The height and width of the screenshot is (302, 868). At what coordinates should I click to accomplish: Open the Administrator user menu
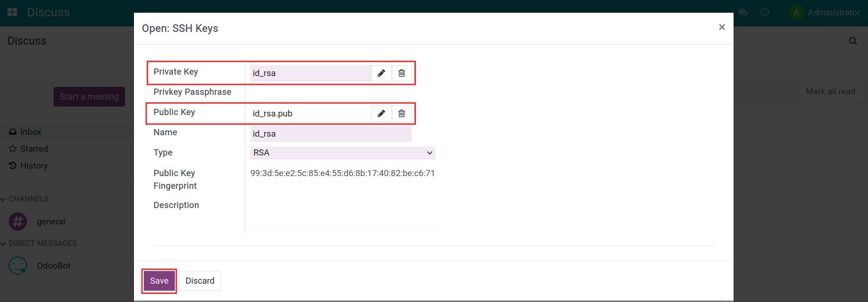[x=825, y=13]
